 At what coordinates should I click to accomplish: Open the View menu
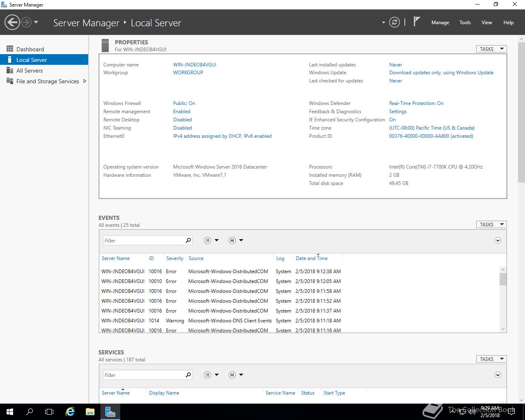coord(487,23)
